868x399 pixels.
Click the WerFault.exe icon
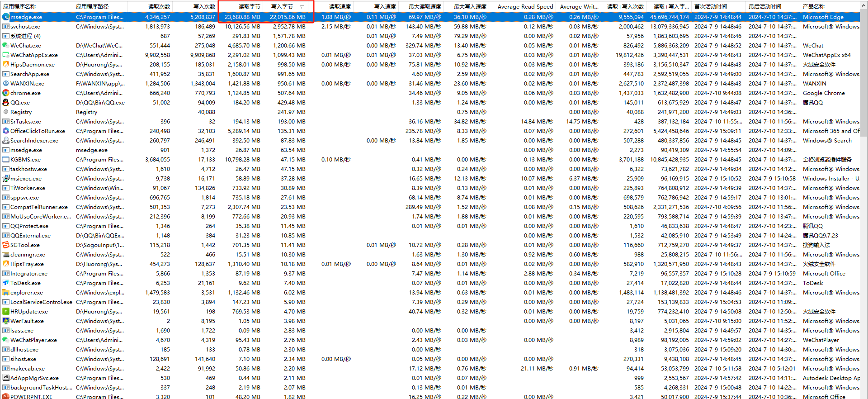[x=6, y=321]
